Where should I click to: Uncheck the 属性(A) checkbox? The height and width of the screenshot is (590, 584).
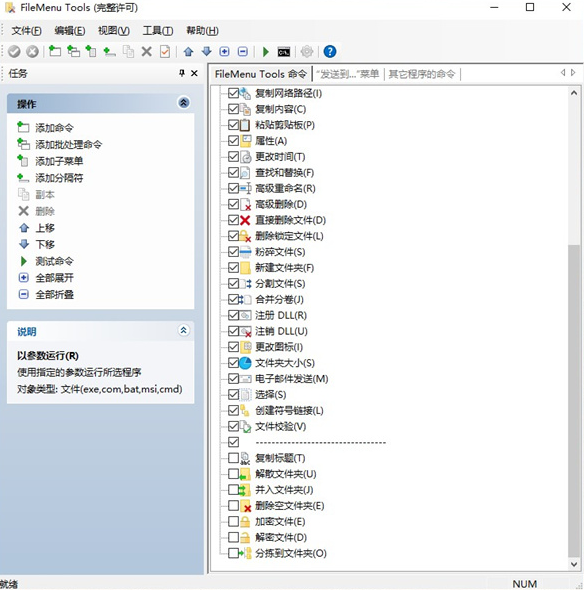point(233,141)
